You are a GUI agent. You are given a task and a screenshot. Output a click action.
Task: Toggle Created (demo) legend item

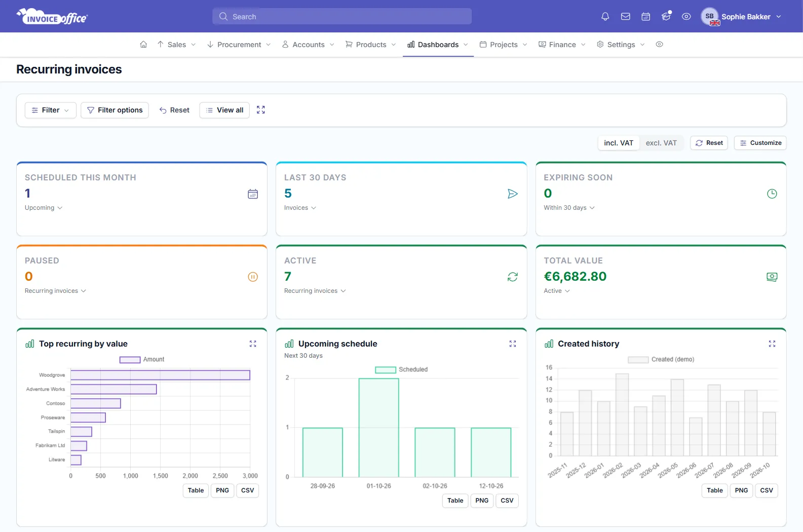pyautogui.click(x=661, y=359)
